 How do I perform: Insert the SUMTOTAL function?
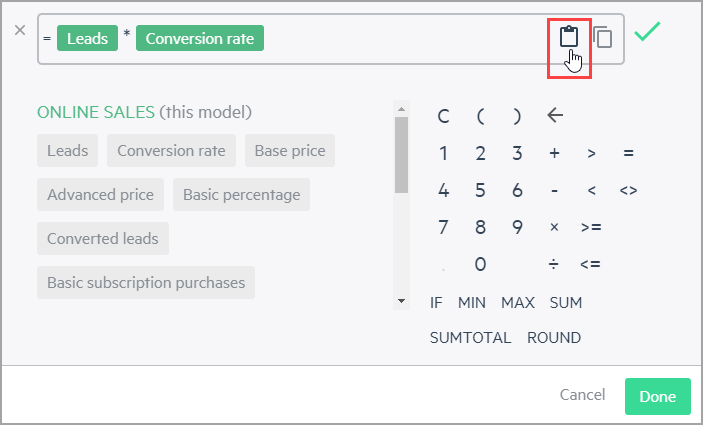pyautogui.click(x=470, y=338)
